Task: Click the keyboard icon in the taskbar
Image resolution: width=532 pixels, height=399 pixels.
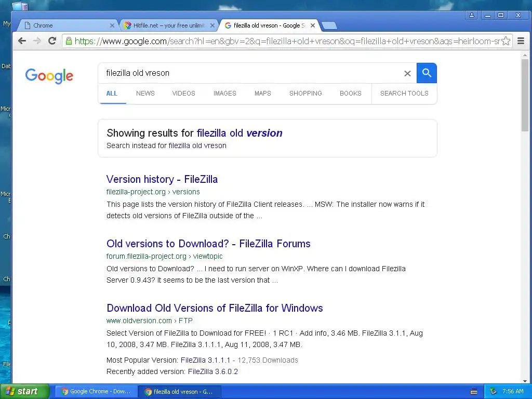Action: tap(474, 392)
